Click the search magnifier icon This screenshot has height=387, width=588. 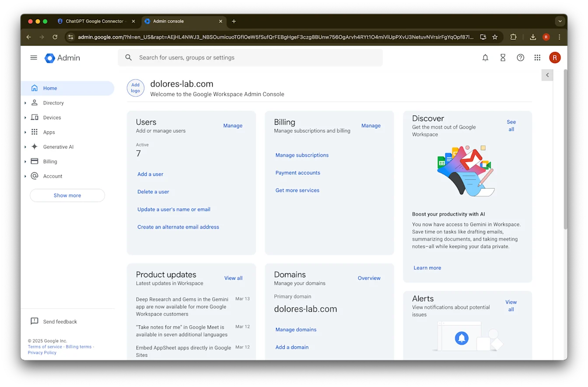(x=128, y=57)
